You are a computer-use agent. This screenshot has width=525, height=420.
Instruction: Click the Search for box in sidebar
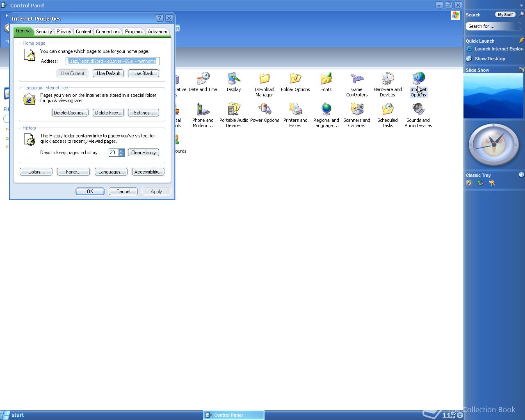(493, 26)
